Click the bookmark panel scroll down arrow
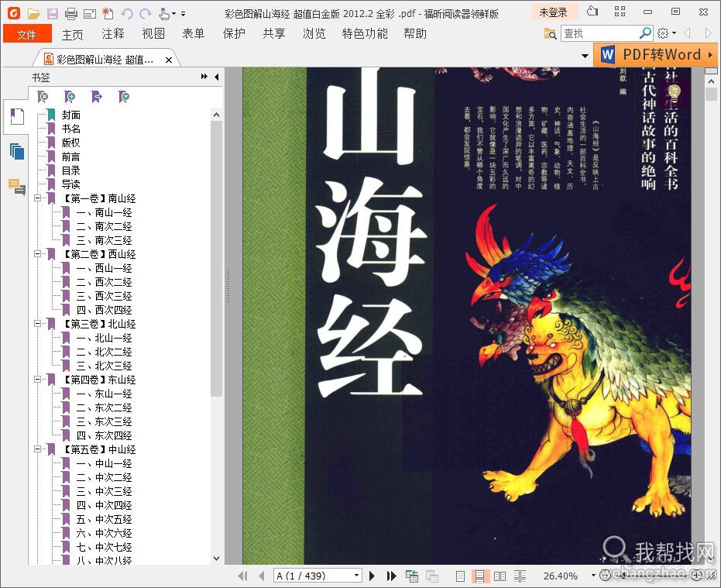The image size is (721, 588). click(x=217, y=559)
